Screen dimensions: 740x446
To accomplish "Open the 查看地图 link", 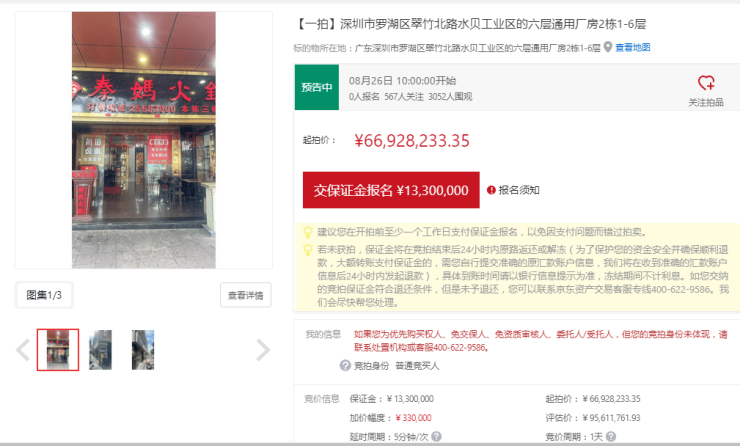I will 632,47.
